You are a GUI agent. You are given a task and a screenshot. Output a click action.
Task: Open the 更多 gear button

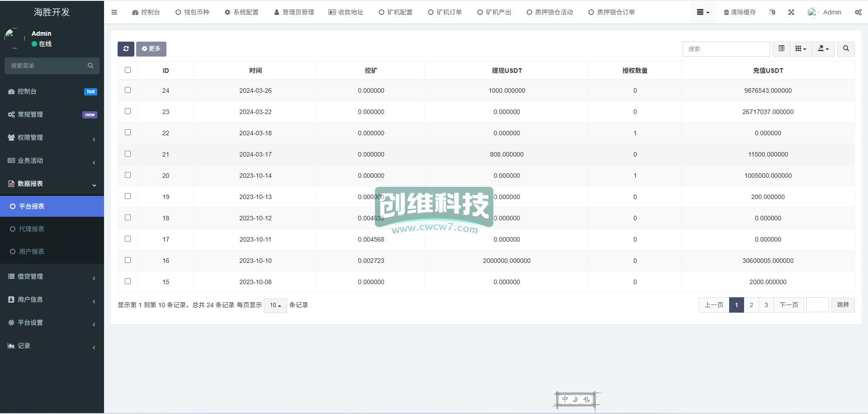(151, 49)
